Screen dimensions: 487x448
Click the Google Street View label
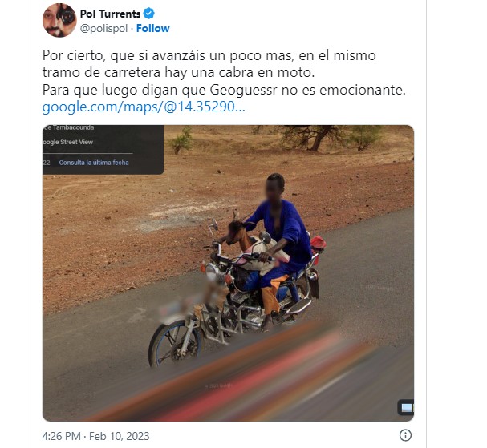pos(67,142)
